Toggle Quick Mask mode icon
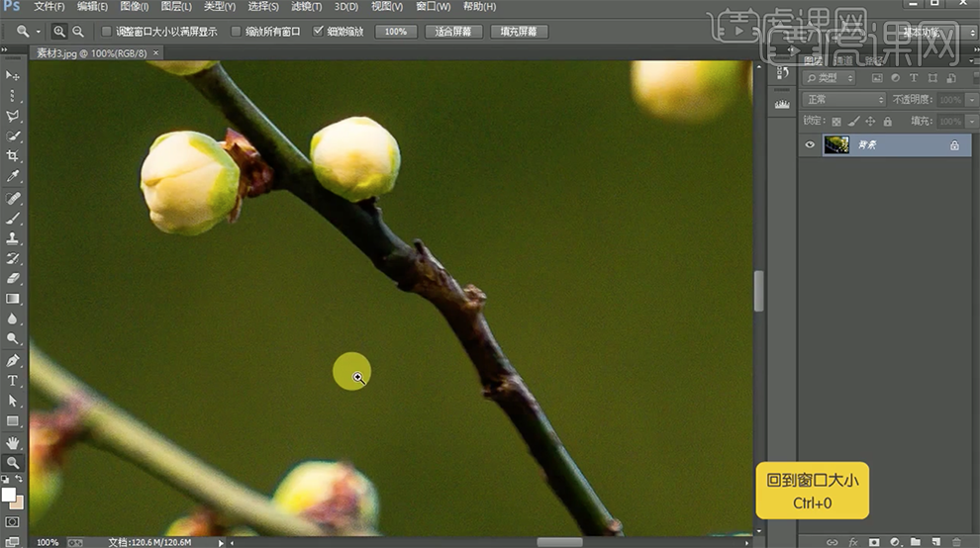 pos(12,521)
